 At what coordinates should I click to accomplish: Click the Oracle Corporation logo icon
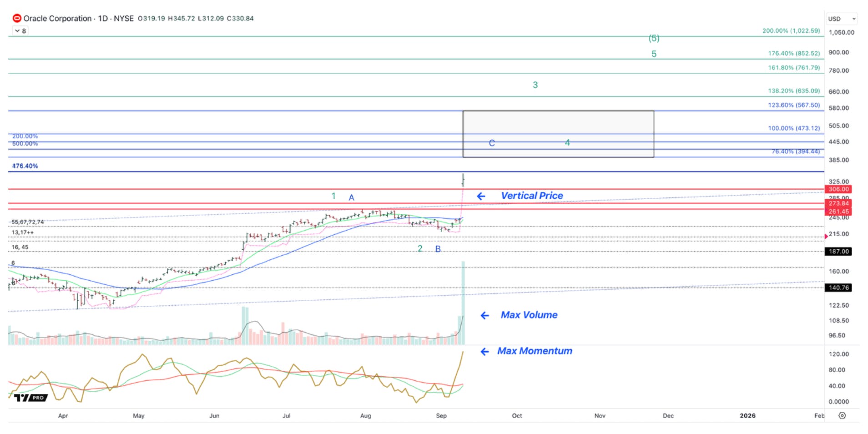click(x=17, y=18)
